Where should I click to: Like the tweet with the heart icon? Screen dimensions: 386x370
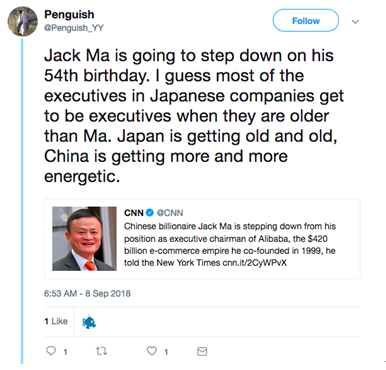click(152, 351)
